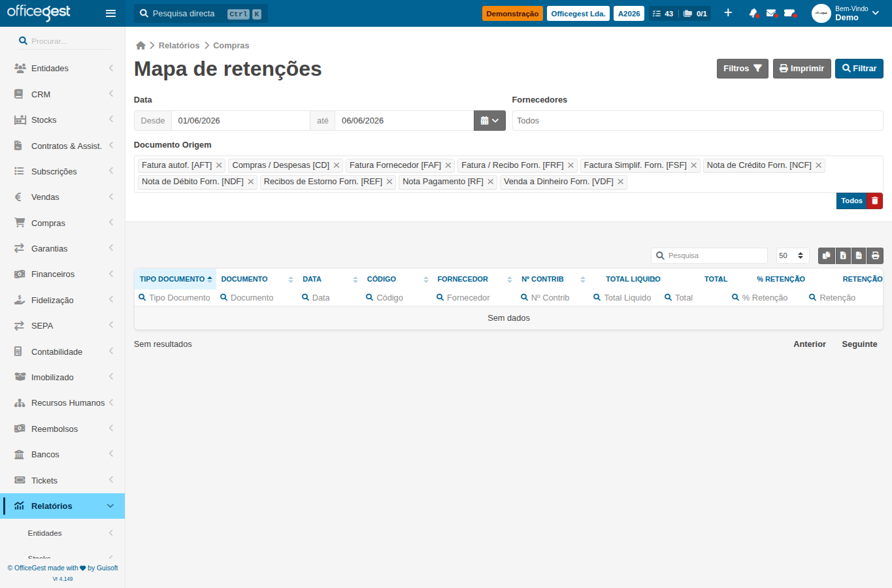Open the Relatórios breadcrumb link
This screenshot has height=588, width=892.
[x=179, y=45]
